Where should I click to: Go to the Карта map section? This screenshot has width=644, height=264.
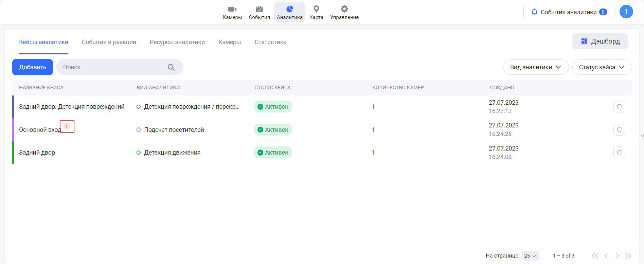pos(316,12)
